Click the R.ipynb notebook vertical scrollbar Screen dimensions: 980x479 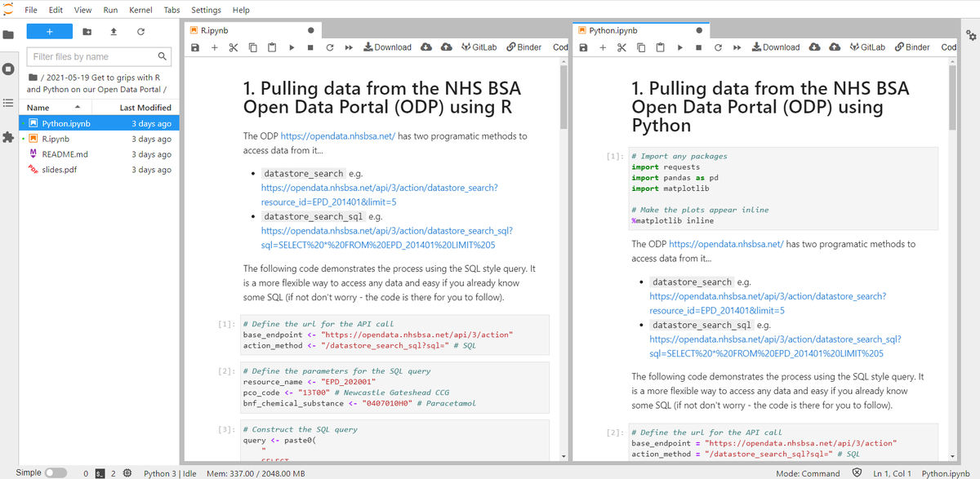[x=563, y=96]
